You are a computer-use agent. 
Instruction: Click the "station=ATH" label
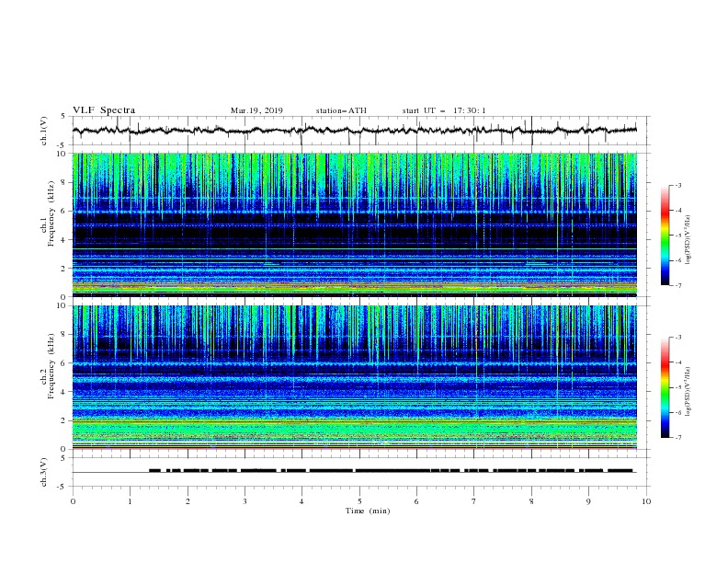tap(341, 110)
